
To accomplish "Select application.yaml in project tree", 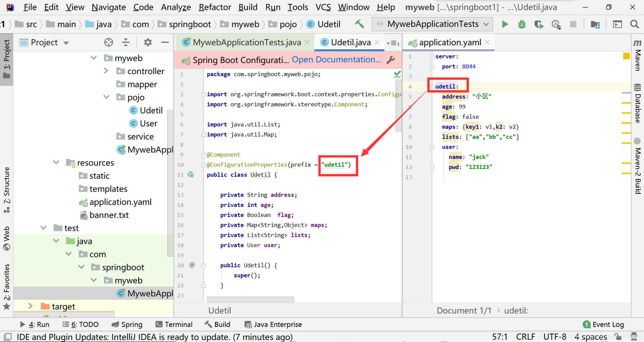I will point(115,202).
